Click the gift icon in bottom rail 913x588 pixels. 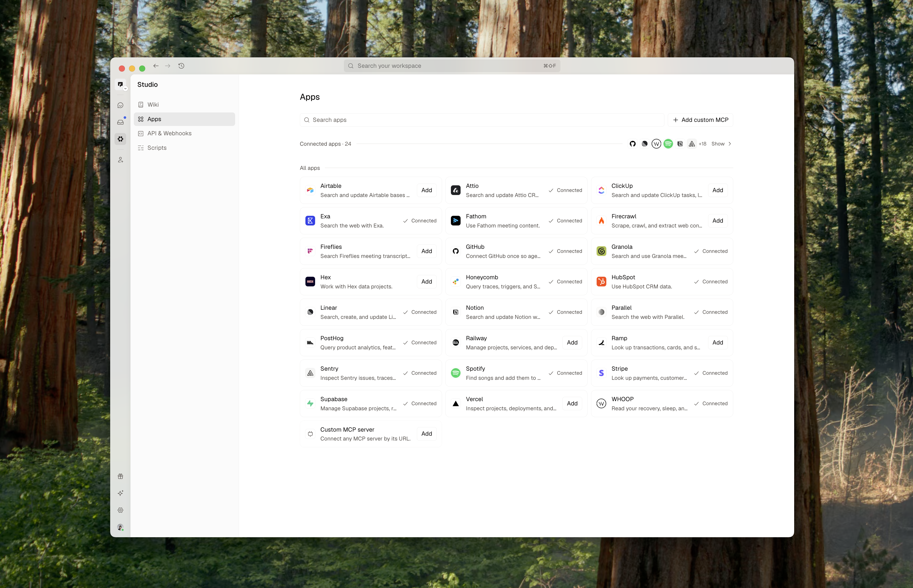tap(120, 476)
